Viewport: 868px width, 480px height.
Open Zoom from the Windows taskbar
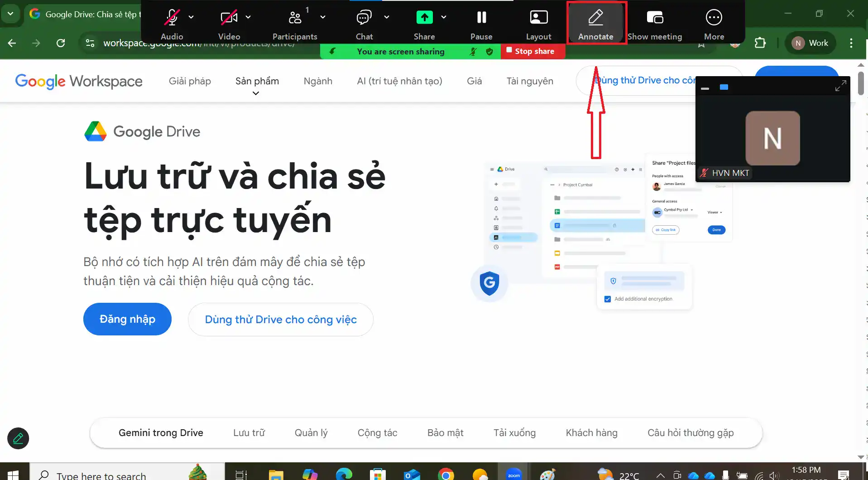click(x=513, y=475)
